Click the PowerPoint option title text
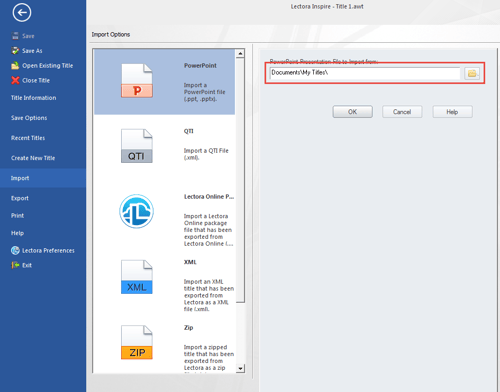Viewport: 500px width, 392px height. coord(200,66)
